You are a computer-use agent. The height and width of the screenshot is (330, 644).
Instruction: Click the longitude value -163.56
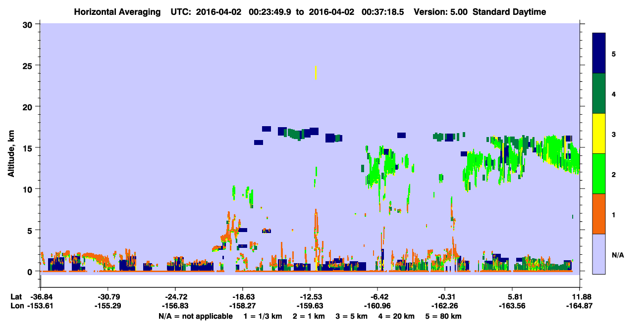click(513, 306)
